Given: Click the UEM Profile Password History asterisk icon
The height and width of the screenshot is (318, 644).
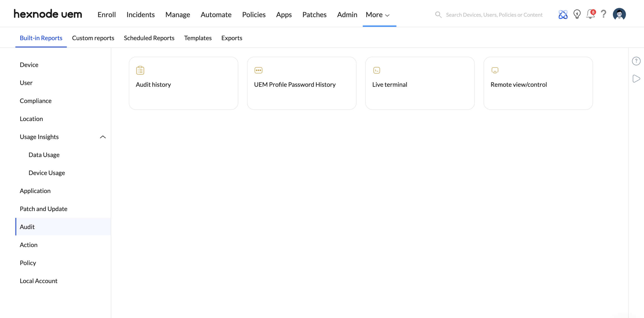Looking at the screenshot, I should 258,70.
